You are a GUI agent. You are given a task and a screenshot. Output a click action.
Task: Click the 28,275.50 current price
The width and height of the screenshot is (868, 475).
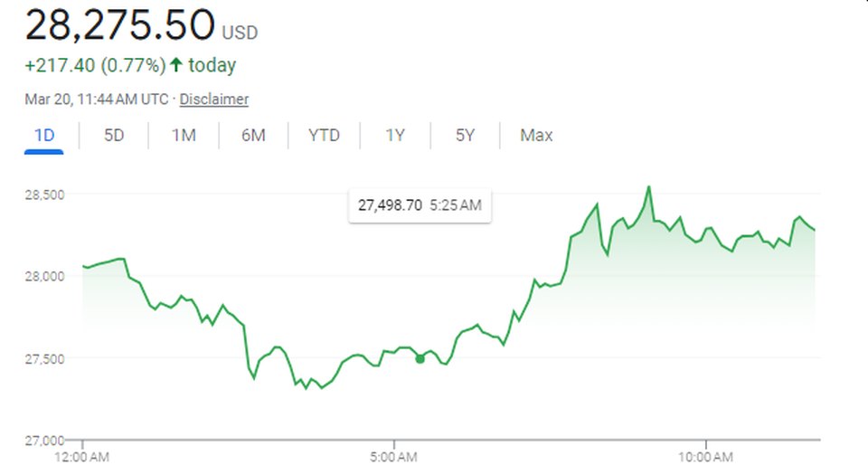pyautogui.click(x=120, y=25)
